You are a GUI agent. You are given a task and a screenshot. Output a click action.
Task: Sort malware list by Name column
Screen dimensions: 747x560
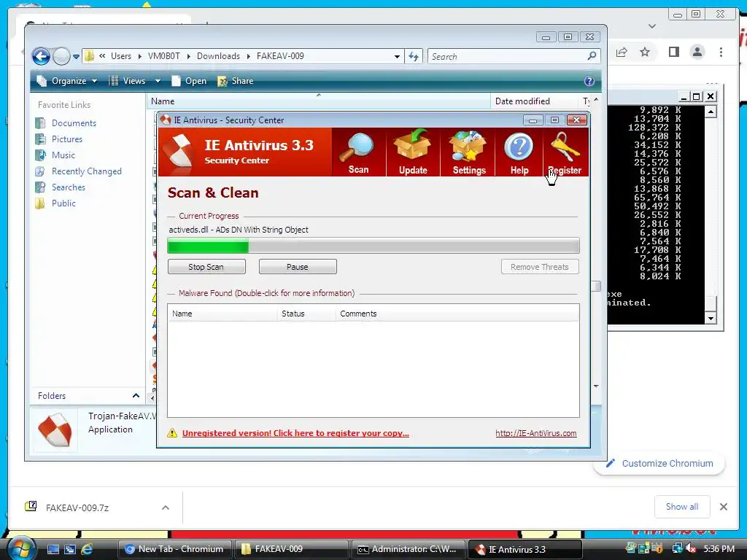click(x=222, y=314)
